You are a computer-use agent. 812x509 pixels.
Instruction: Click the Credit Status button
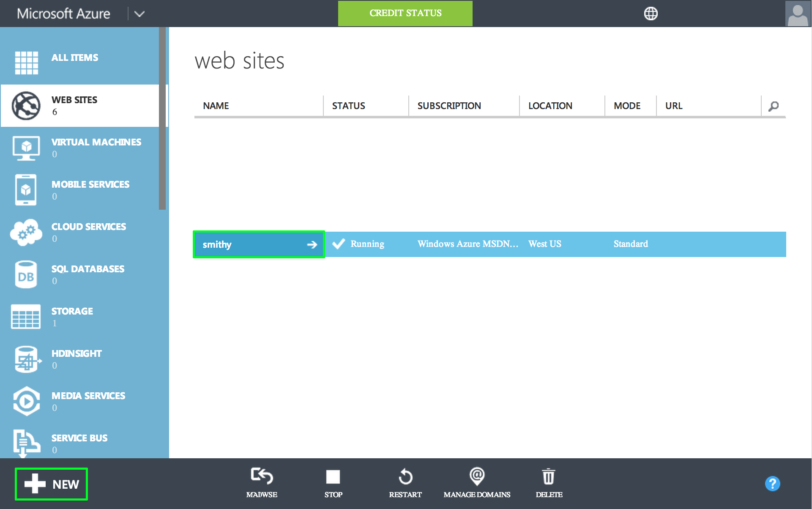pos(405,14)
